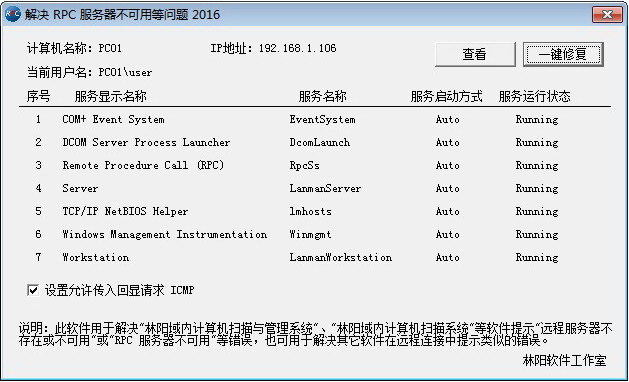
Task: Click the 服务显示名称 column header
Action: 111,96
